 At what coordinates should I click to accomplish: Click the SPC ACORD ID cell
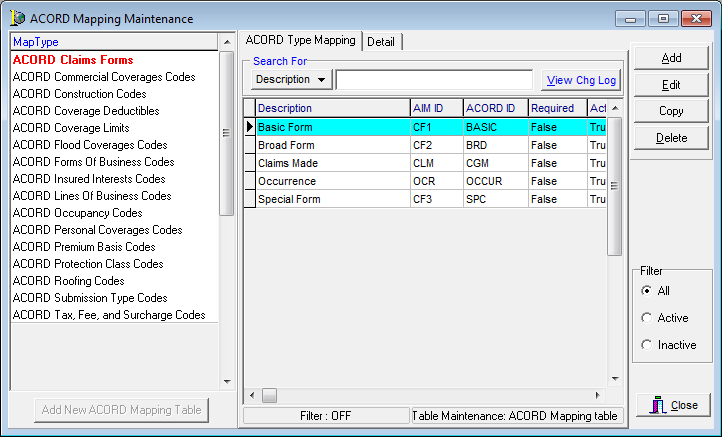tap(495, 199)
